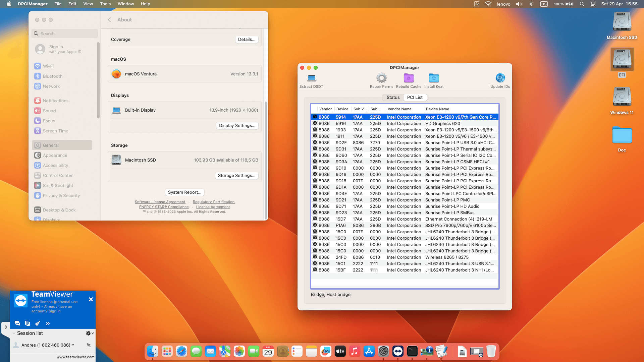Click Sign in with your Apple ID

(x=59, y=49)
